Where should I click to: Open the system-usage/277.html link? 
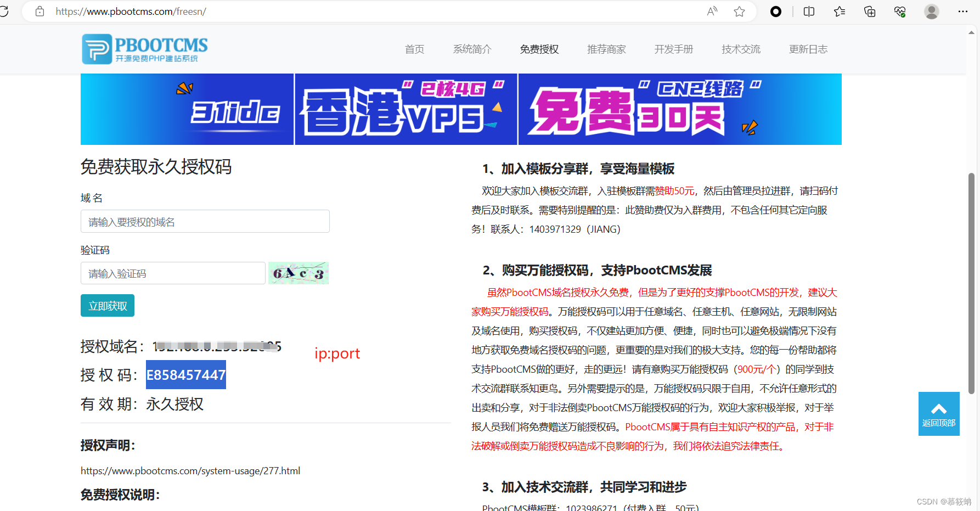190,470
